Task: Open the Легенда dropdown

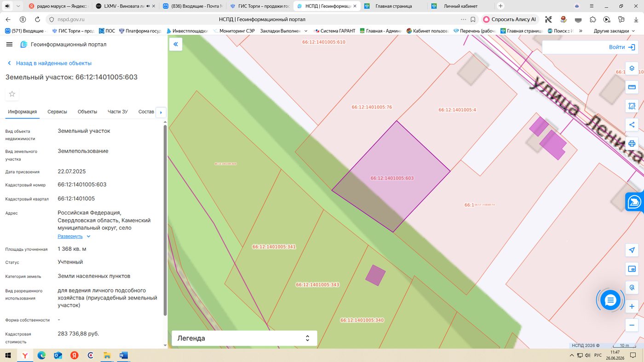Action: [x=244, y=338]
